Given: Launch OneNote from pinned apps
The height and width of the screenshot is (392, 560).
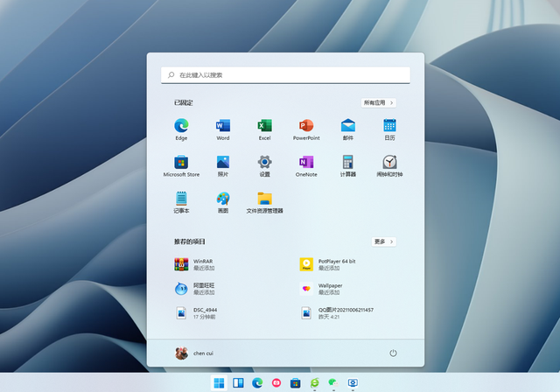Looking at the screenshot, I should pyautogui.click(x=306, y=165).
